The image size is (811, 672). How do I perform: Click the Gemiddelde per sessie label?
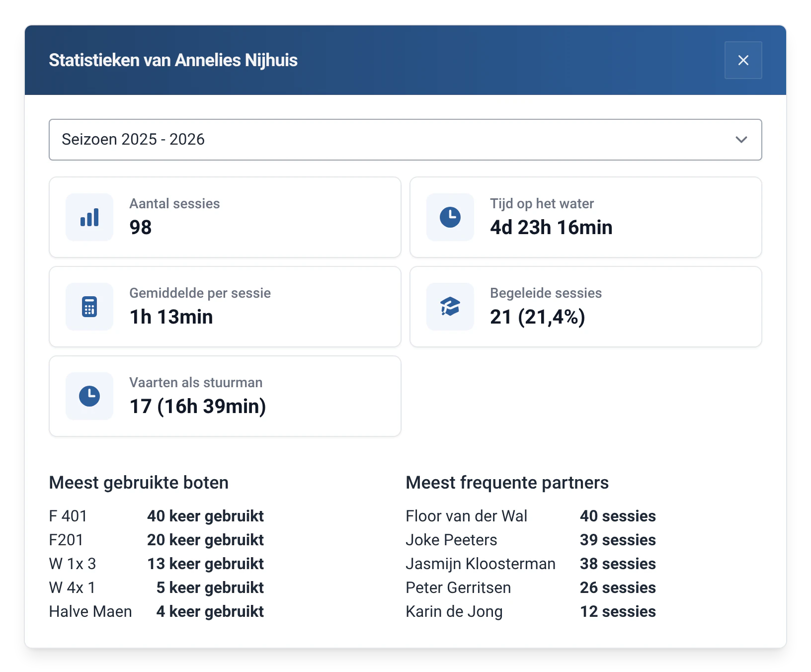(200, 293)
